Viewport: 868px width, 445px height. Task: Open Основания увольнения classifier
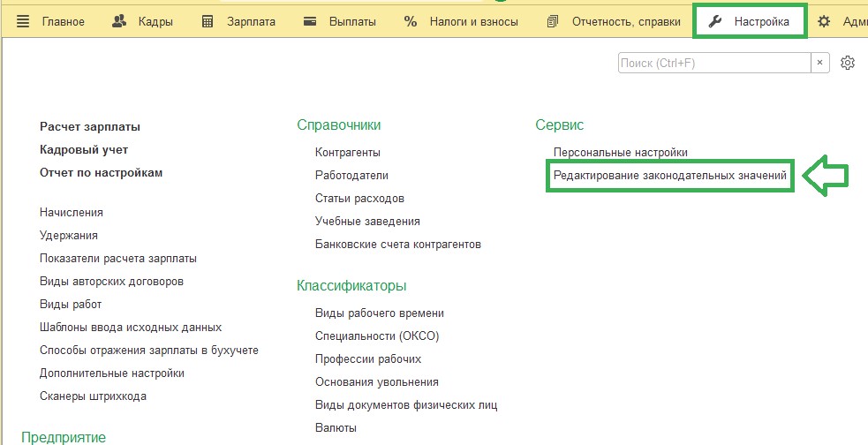tap(377, 382)
